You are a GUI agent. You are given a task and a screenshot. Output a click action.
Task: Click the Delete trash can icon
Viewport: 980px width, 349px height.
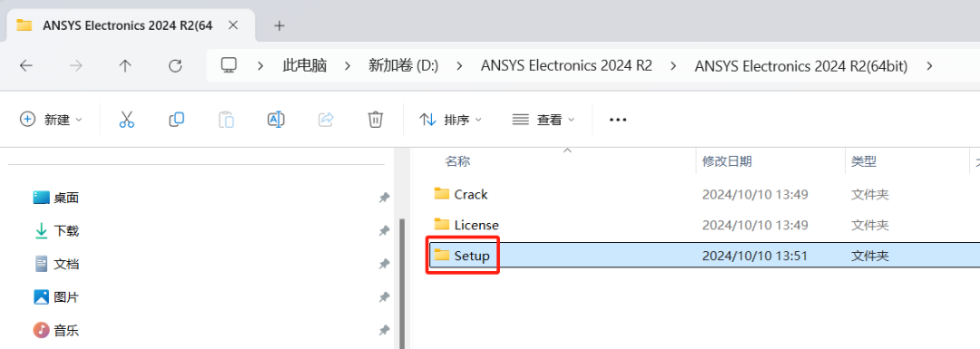(375, 120)
